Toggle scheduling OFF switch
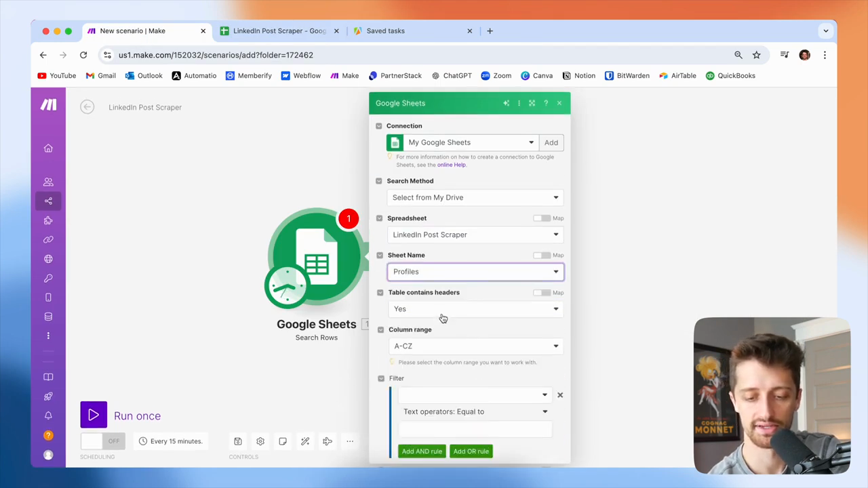Viewport: 868px width, 488px height. 102,441
